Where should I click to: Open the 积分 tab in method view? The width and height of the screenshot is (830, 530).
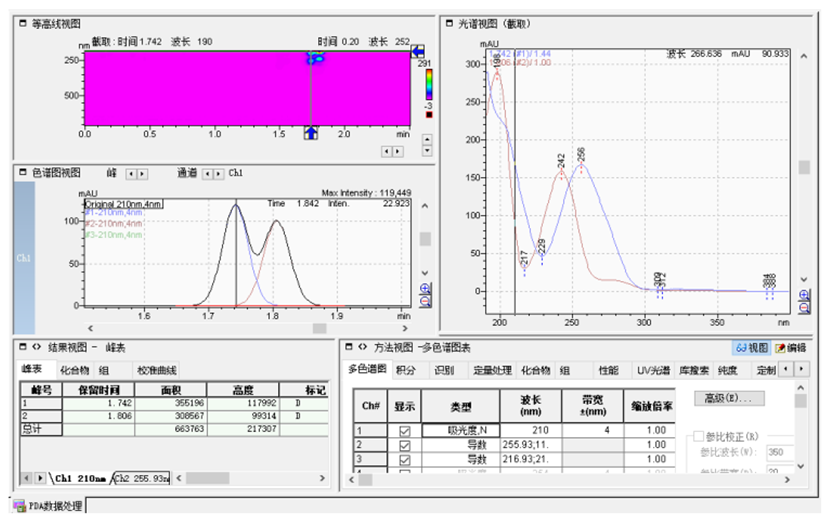pyautogui.click(x=406, y=370)
